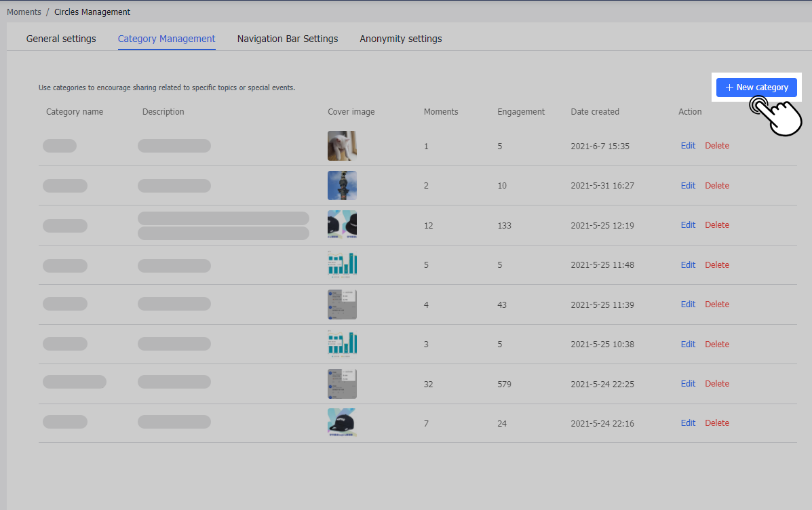This screenshot has width=812, height=510.
Task: Select the Category Management tab
Action: 166,39
